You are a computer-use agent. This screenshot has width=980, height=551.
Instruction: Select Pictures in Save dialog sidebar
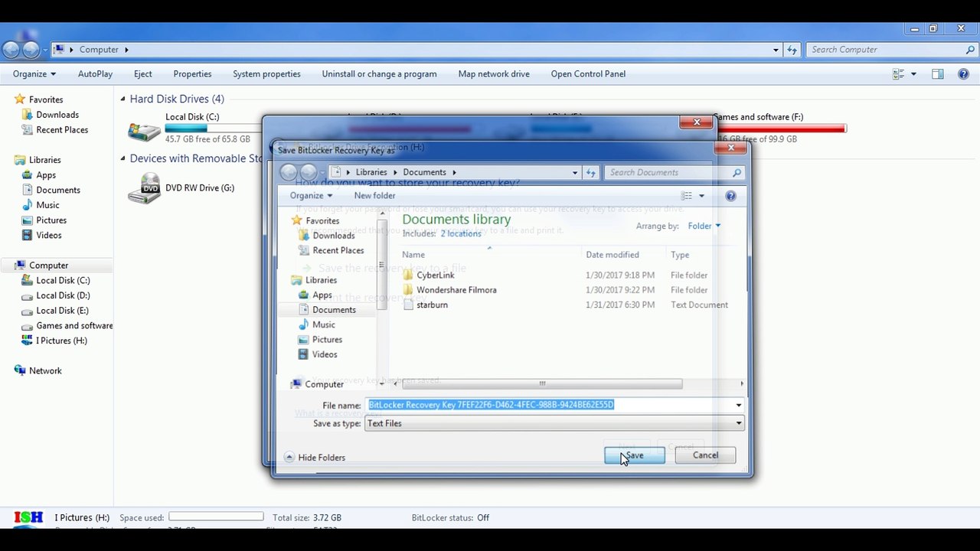click(x=327, y=340)
